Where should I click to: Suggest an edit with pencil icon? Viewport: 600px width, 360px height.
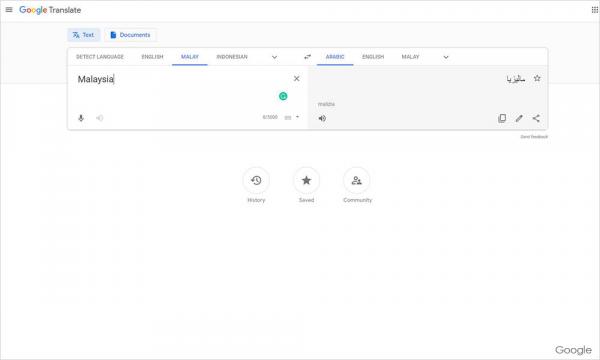[x=519, y=118]
